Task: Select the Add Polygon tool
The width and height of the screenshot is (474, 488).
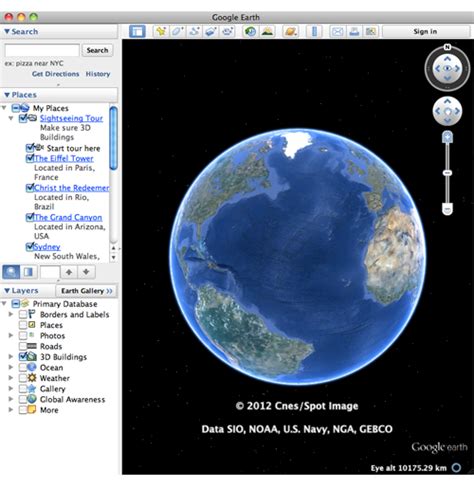Action: tap(178, 32)
